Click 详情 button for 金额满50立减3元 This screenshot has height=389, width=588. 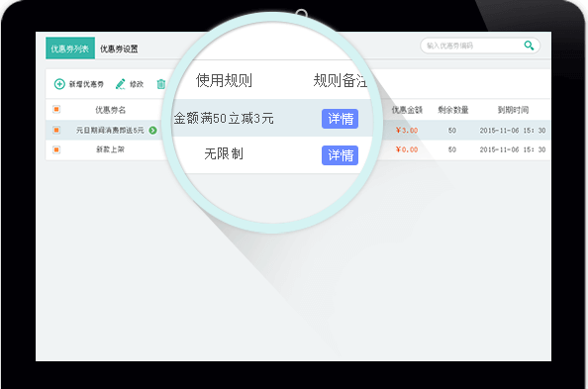[340, 119]
